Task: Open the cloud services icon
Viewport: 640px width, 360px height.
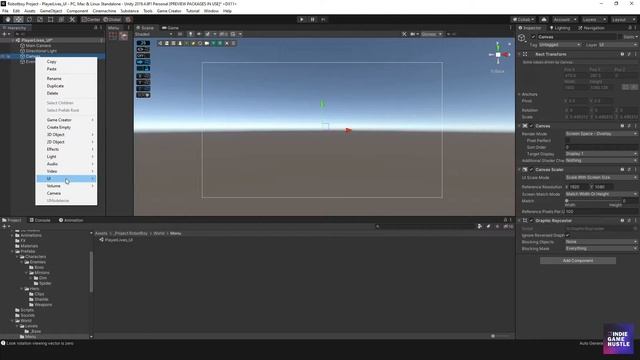Action: tap(544, 19)
